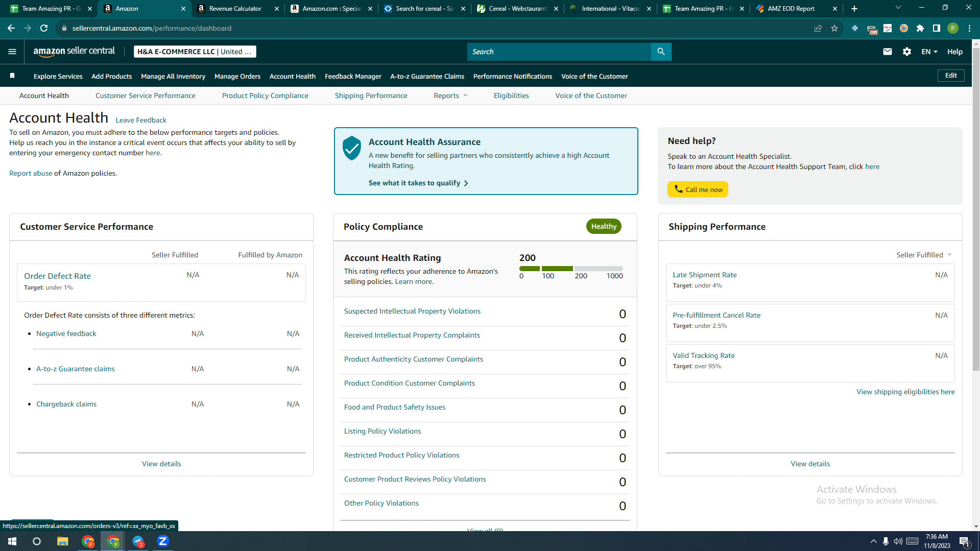Click the Healthy status badge
This screenshot has height=551, width=980.
click(x=603, y=226)
